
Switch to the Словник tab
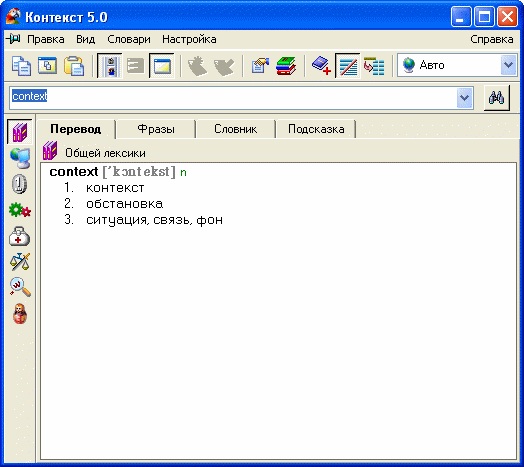coord(236,129)
